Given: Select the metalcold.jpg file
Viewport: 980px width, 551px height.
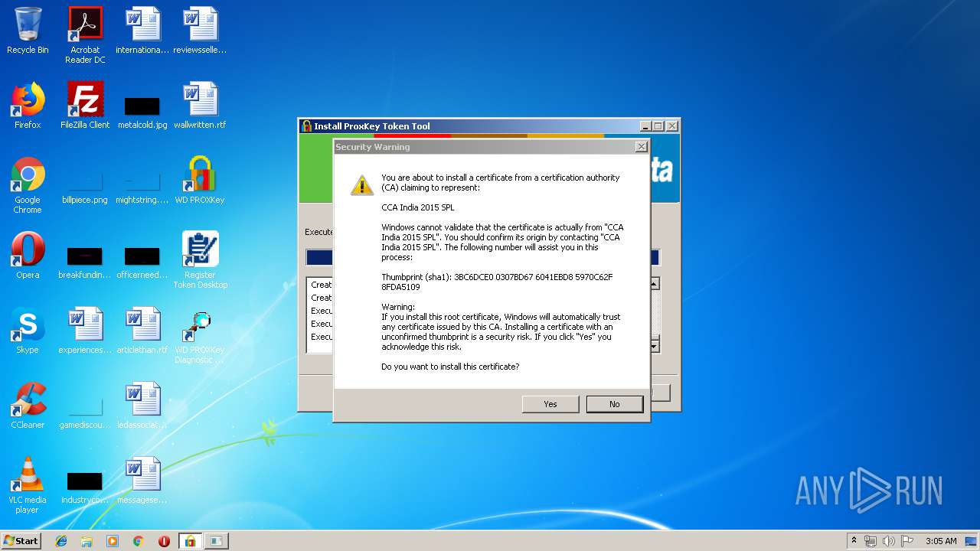Looking at the screenshot, I should (x=142, y=111).
